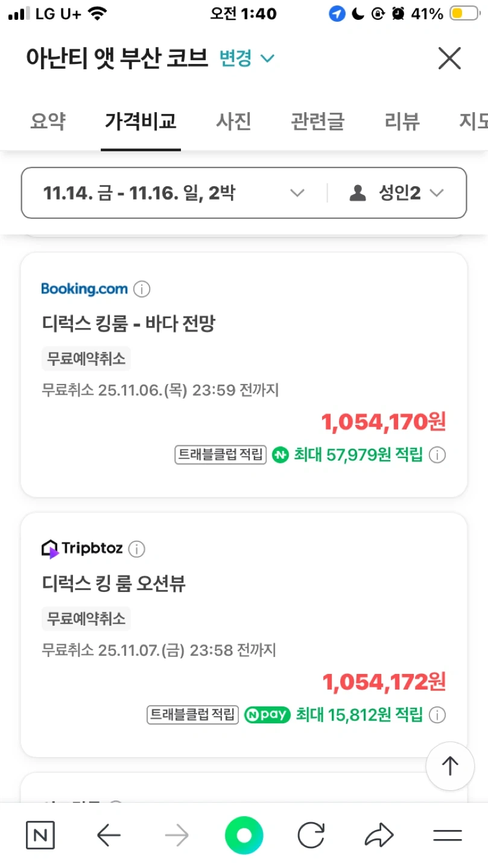Screen dimensions: 488x868
Task: Switch to the 요약 tab
Action: tap(48, 121)
